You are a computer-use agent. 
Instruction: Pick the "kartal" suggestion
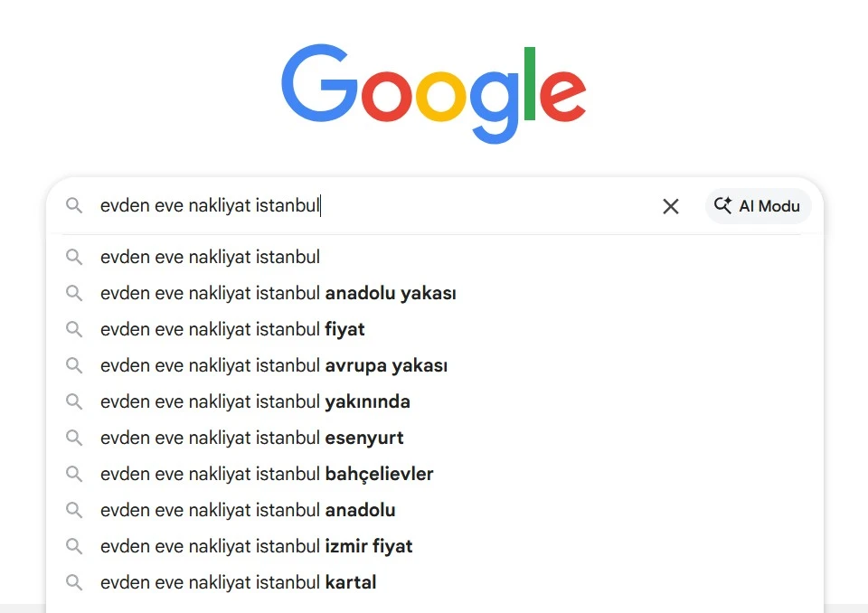pyautogui.click(x=238, y=582)
